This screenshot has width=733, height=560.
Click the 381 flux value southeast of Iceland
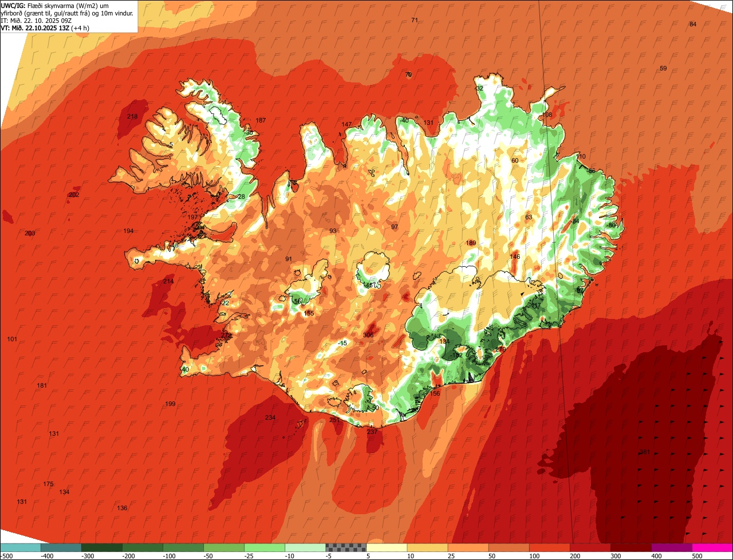point(645,452)
